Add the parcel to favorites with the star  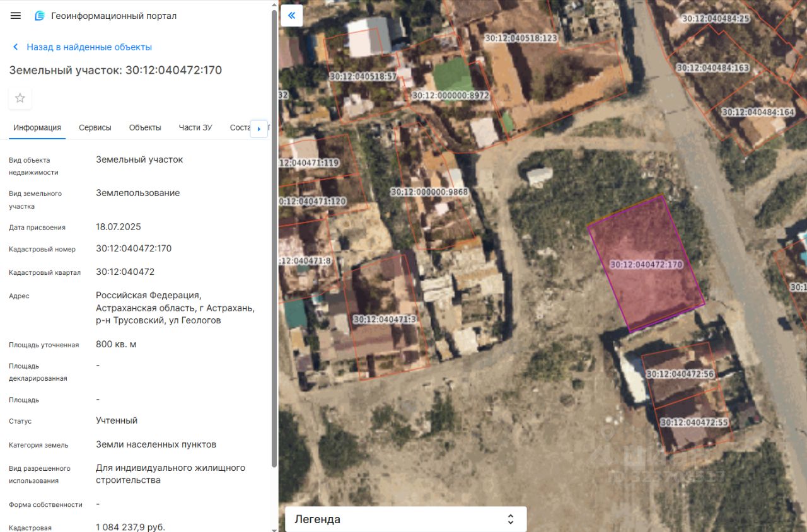click(x=20, y=98)
